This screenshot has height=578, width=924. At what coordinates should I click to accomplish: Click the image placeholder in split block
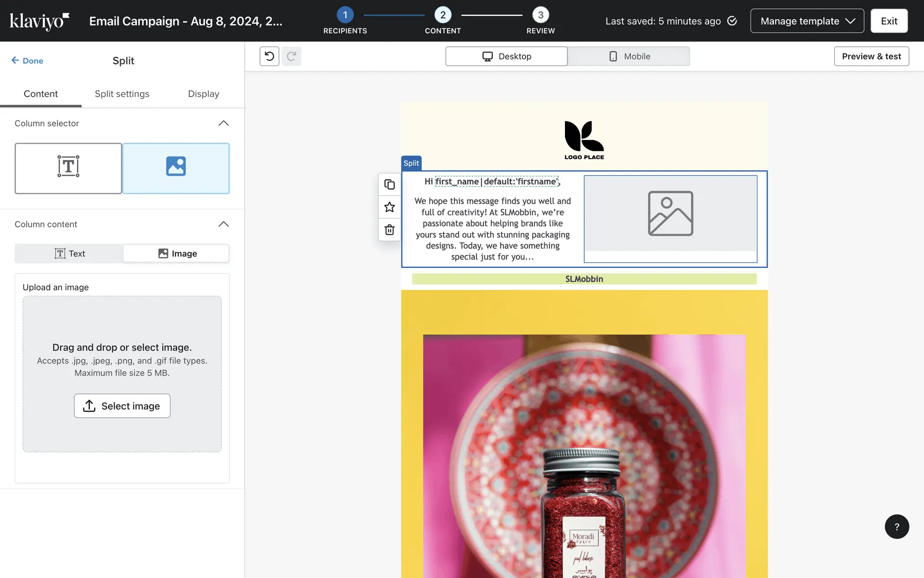[670, 213]
